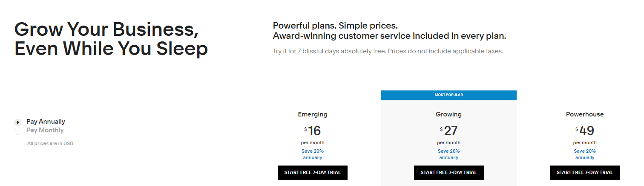
Task: Select the Growing plan title
Action: point(448,114)
